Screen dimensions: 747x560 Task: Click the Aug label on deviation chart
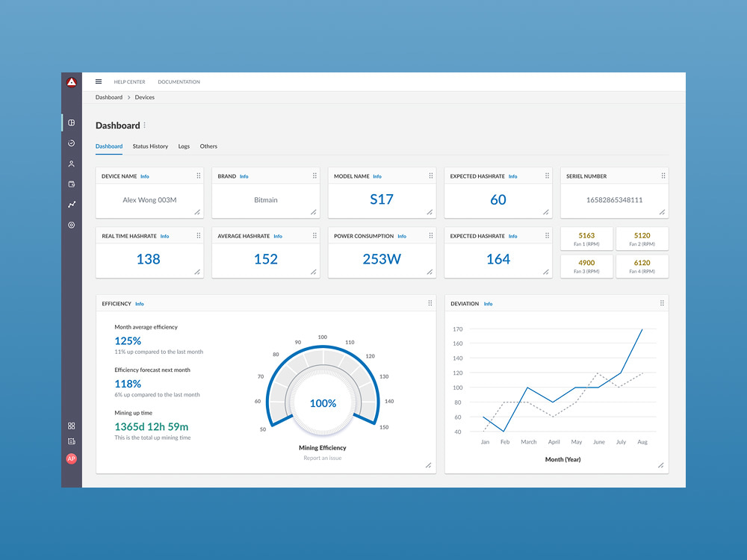click(x=642, y=442)
